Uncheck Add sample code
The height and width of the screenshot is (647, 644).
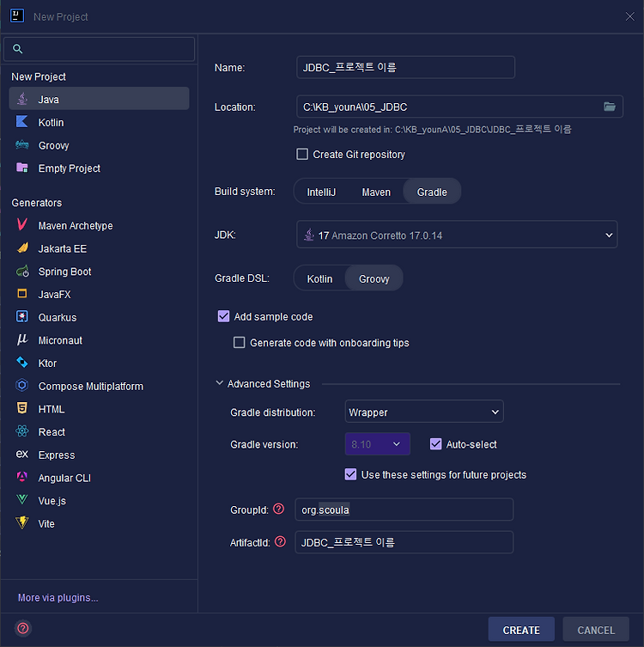coord(223,316)
